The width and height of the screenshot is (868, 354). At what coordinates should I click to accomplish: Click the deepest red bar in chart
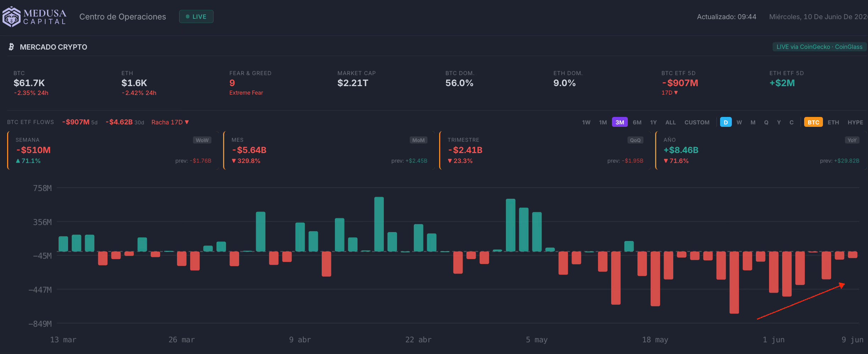734,282
